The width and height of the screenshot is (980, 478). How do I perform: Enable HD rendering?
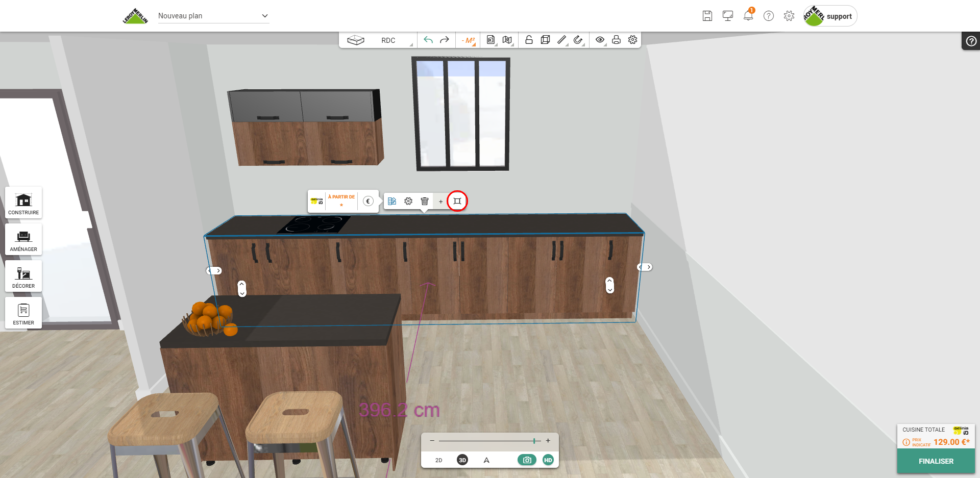(x=548, y=460)
